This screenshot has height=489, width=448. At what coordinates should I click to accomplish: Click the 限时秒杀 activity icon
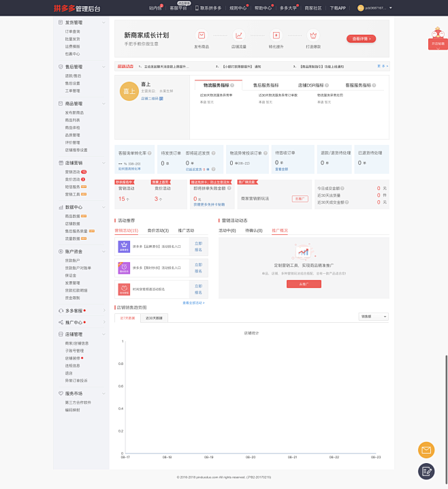pos(125,268)
